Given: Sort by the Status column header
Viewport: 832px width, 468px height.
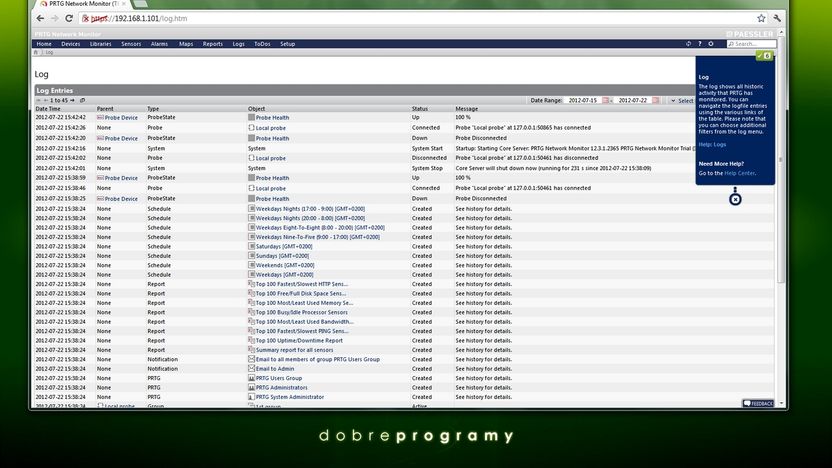Looking at the screenshot, I should tap(420, 109).
